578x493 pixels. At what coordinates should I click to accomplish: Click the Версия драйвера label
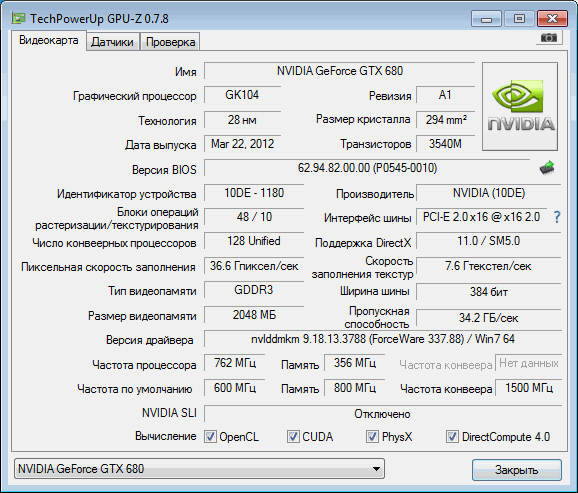click(150, 340)
